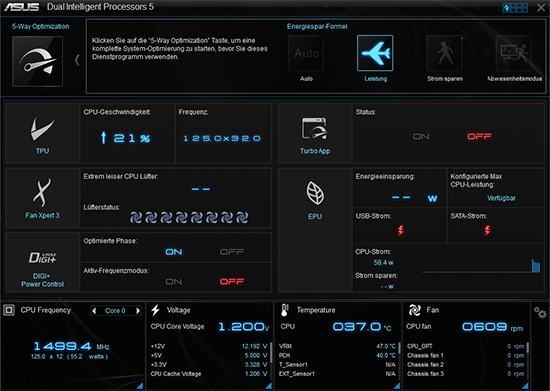Click the Voltage lightning icon
Image resolution: width=550 pixels, height=391 pixels.
coord(155,310)
